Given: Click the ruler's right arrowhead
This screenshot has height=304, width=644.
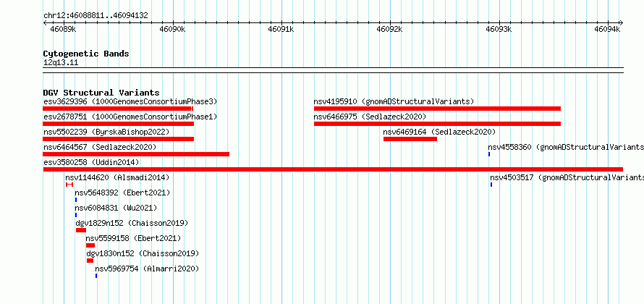Looking at the screenshot, I should pos(622,22).
